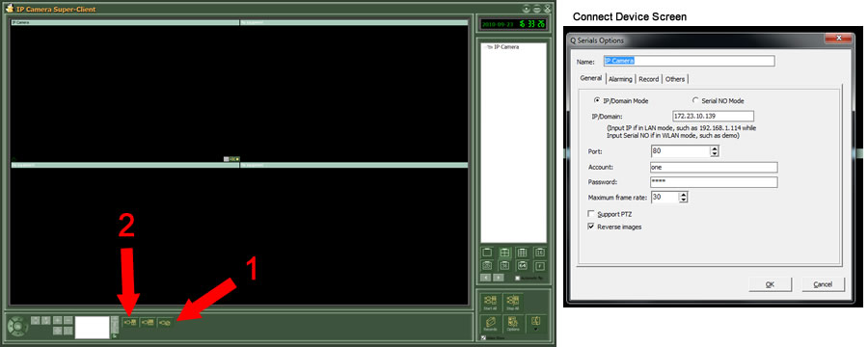
Task: Open the Options icon in control panel
Action: [513, 323]
